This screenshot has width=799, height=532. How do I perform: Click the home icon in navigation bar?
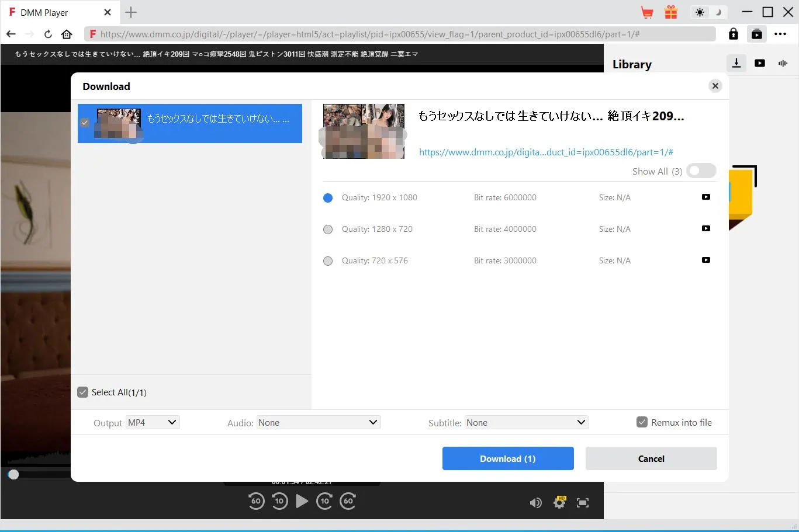coord(67,34)
